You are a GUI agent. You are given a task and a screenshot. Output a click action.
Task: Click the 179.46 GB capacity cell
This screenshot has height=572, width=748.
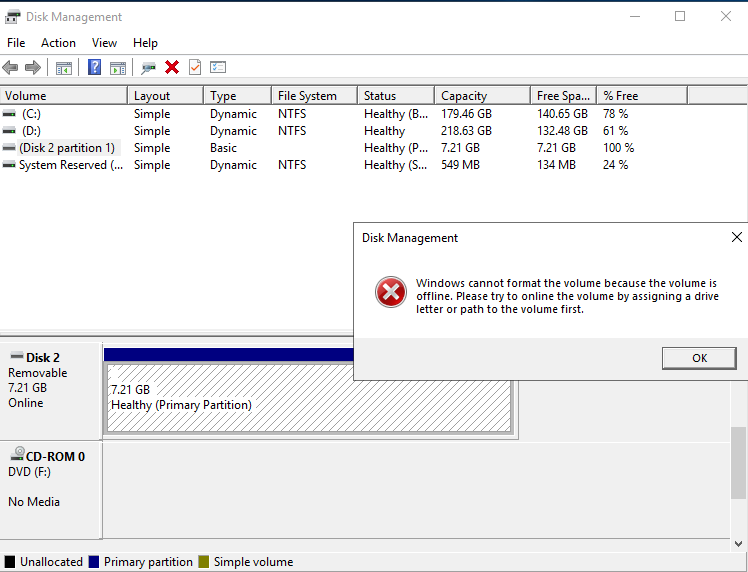pyautogui.click(x=466, y=114)
